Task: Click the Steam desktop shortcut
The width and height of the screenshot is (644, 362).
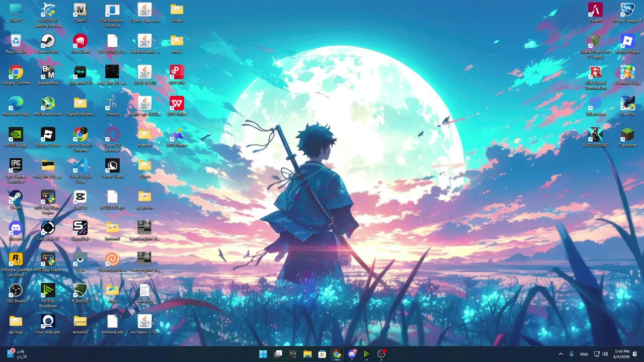Action: tap(16, 200)
